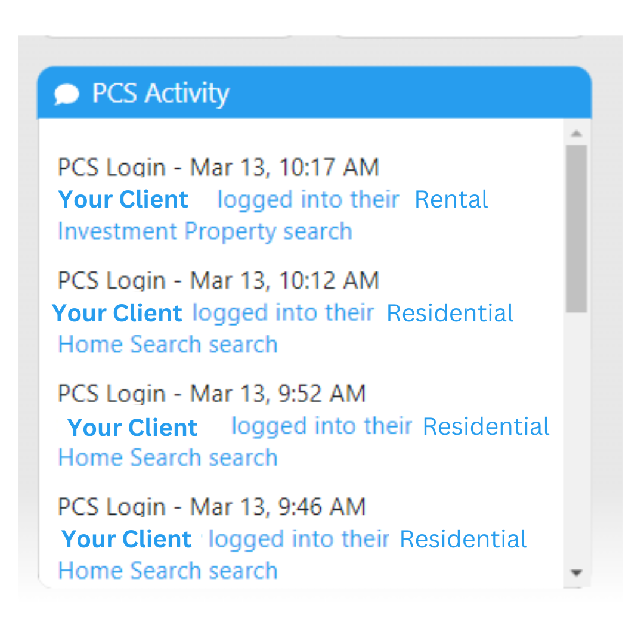Select the PCS Login Mar 13, 10:12 AM entry

[x=218, y=280]
